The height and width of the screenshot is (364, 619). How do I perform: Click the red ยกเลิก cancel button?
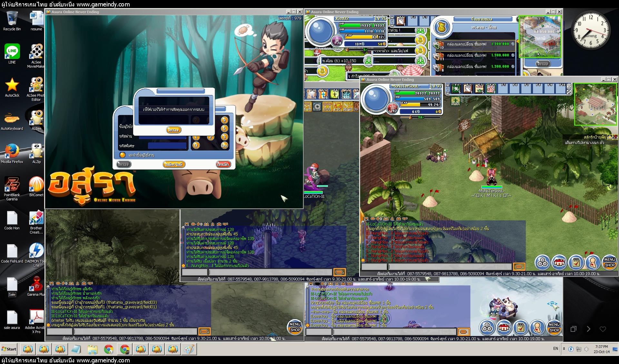click(x=223, y=164)
